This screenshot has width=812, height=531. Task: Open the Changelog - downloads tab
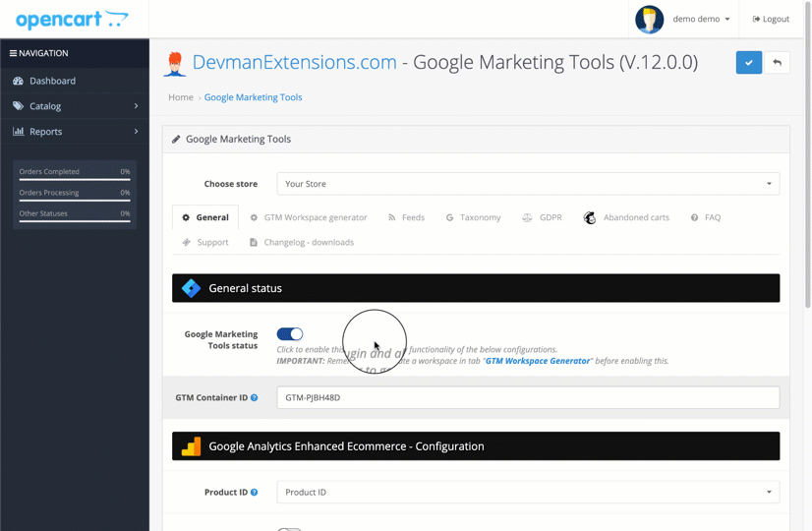click(302, 243)
